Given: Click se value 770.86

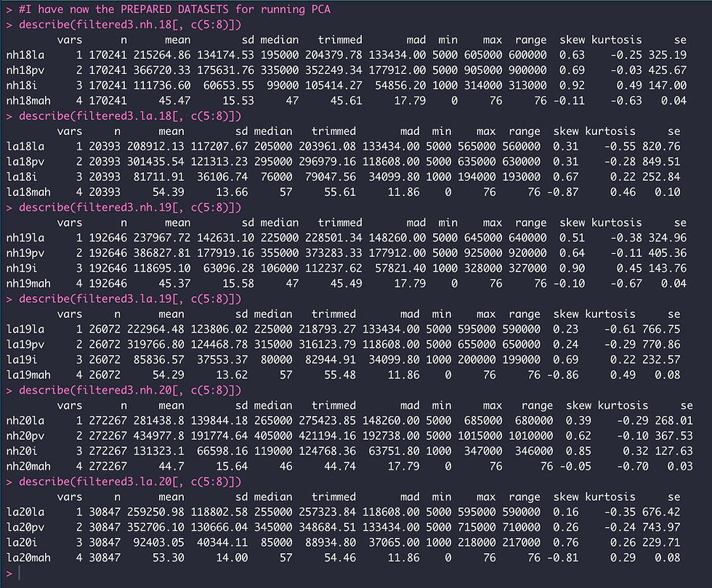Looking at the screenshot, I should tap(662, 345).
